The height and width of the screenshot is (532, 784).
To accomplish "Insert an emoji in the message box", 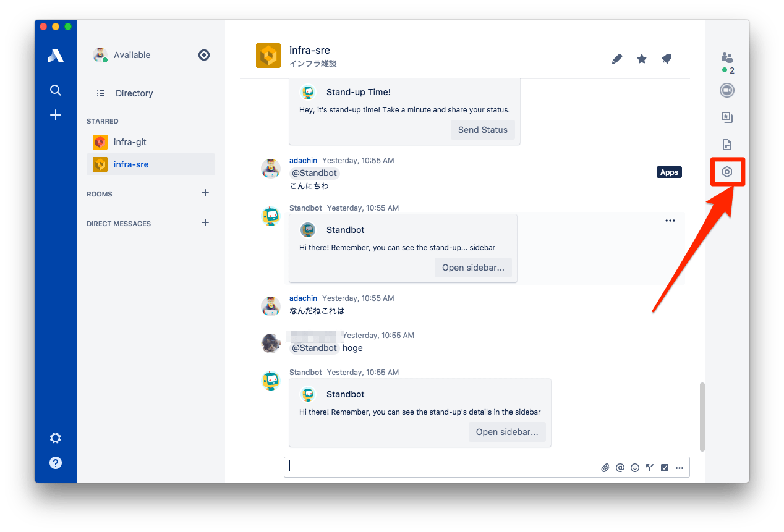I will (635, 468).
